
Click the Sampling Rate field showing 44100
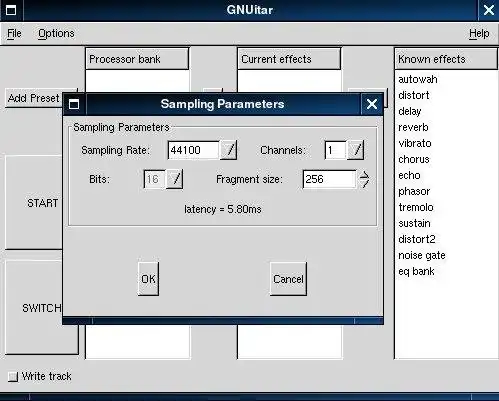(x=194, y=150)
